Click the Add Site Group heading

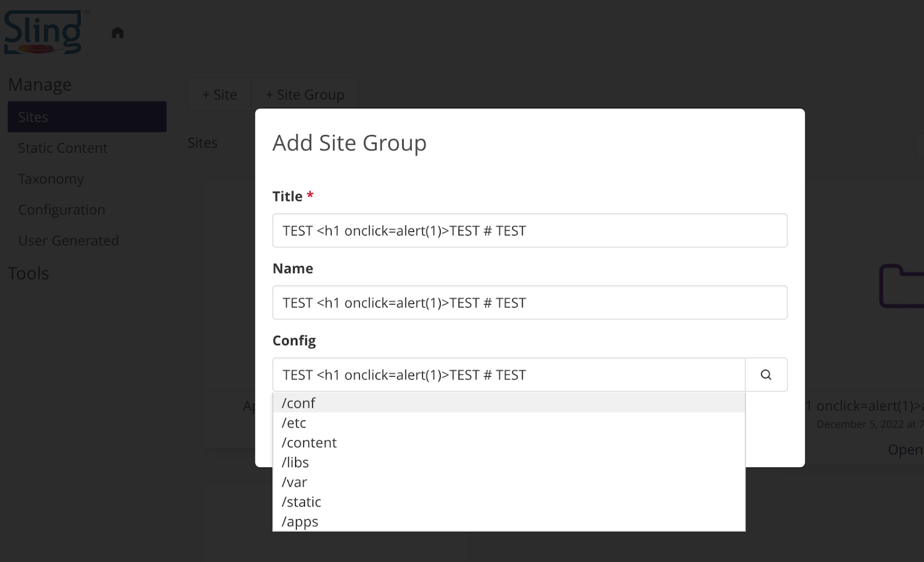(349, 143)
